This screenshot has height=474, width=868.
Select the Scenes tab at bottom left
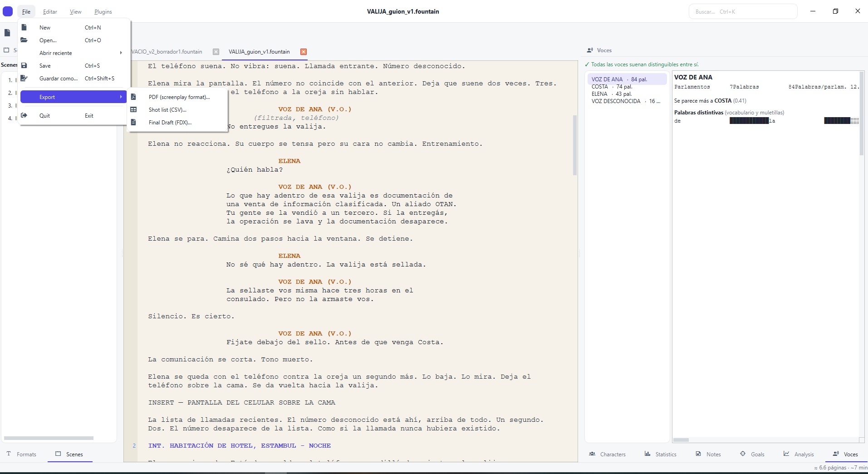[69, 454]
